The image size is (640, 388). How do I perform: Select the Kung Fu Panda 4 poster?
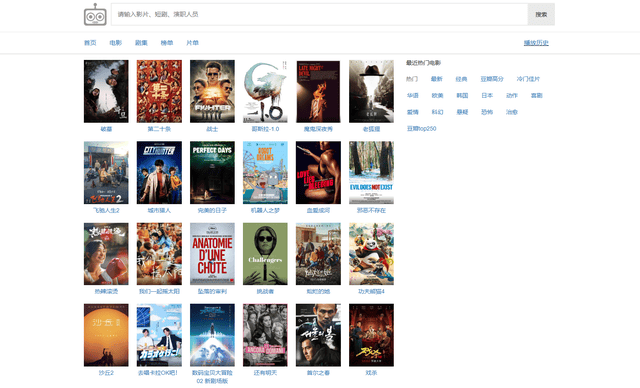pyautogui.click(x=371, y=254)
